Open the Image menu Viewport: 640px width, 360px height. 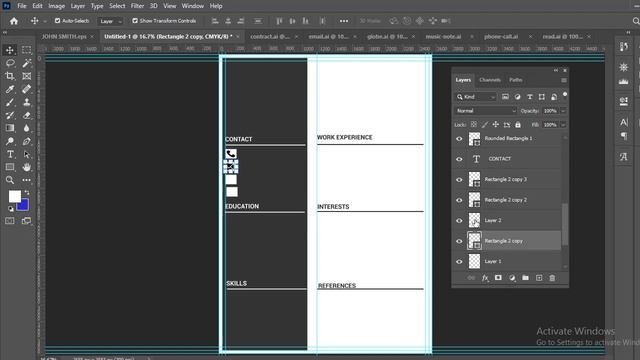57,6
